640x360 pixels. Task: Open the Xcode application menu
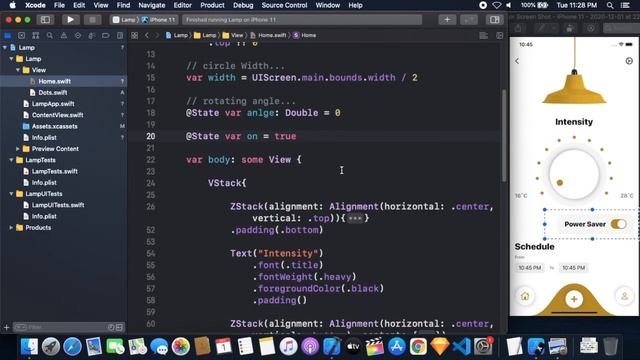coord(35,5)
